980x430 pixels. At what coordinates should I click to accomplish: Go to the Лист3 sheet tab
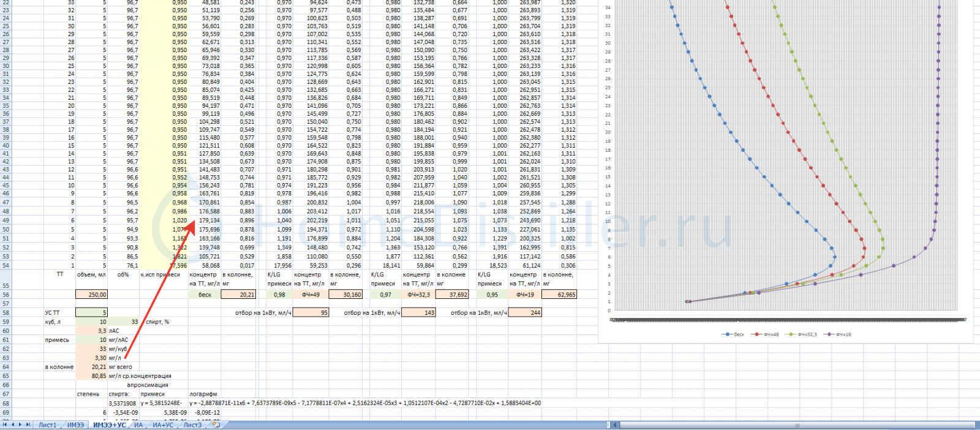click(x=193, y=424)
